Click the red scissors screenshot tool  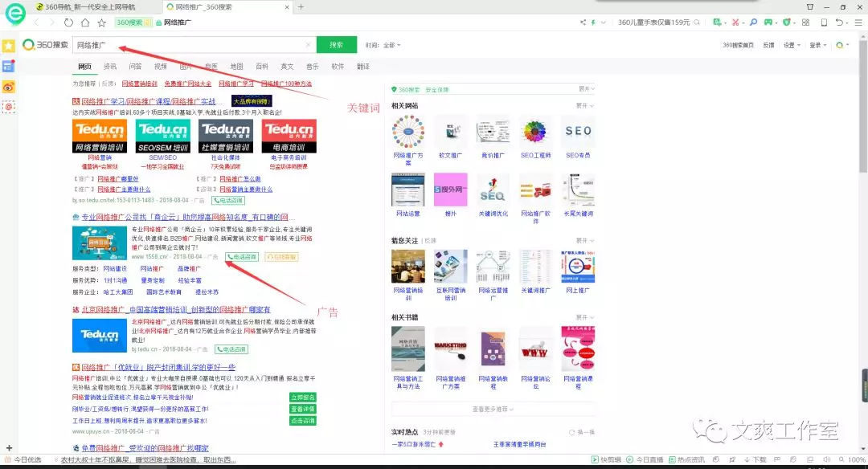tap(735, 22)
